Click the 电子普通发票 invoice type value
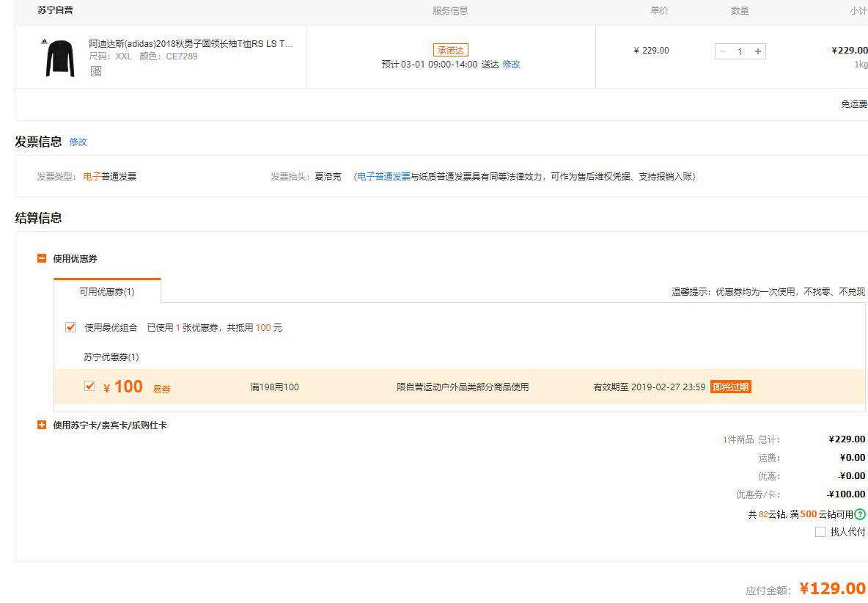The height and width of the screenshot is (603, 868). tap(110, 177)
